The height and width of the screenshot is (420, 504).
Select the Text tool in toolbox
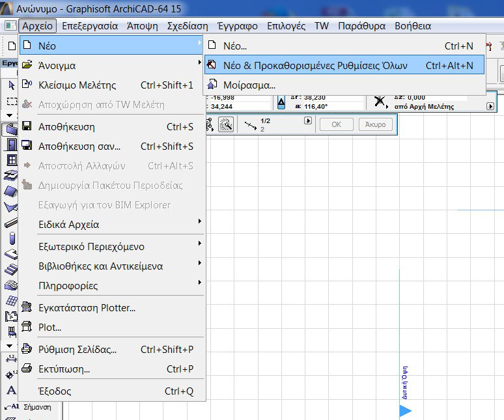click(11, 391)
